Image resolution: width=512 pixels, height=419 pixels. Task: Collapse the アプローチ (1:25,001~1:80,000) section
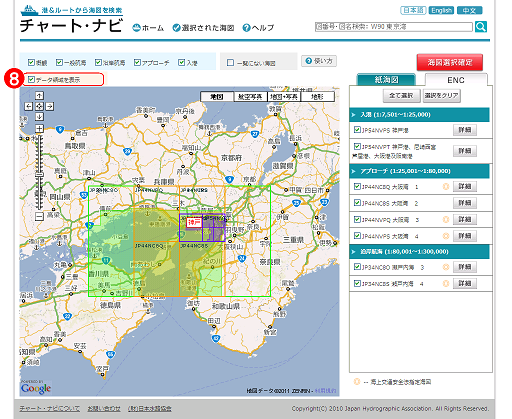pyautogui.click(x=419, y=171)
